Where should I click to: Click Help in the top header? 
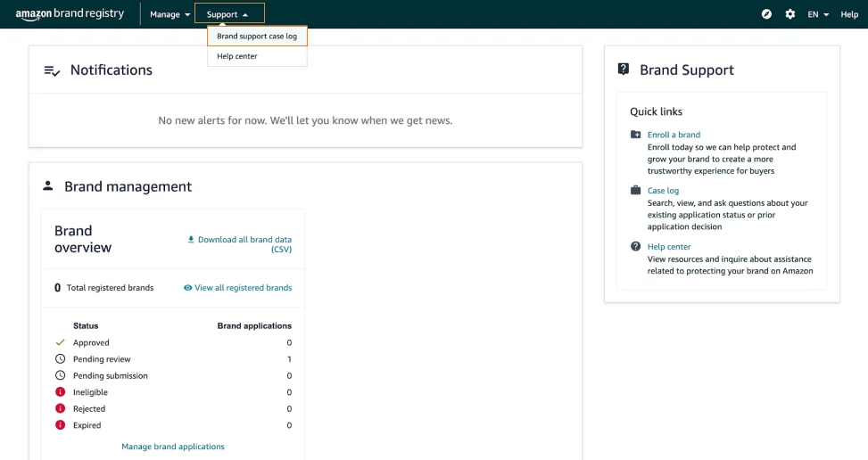click(x=849, y=14)
